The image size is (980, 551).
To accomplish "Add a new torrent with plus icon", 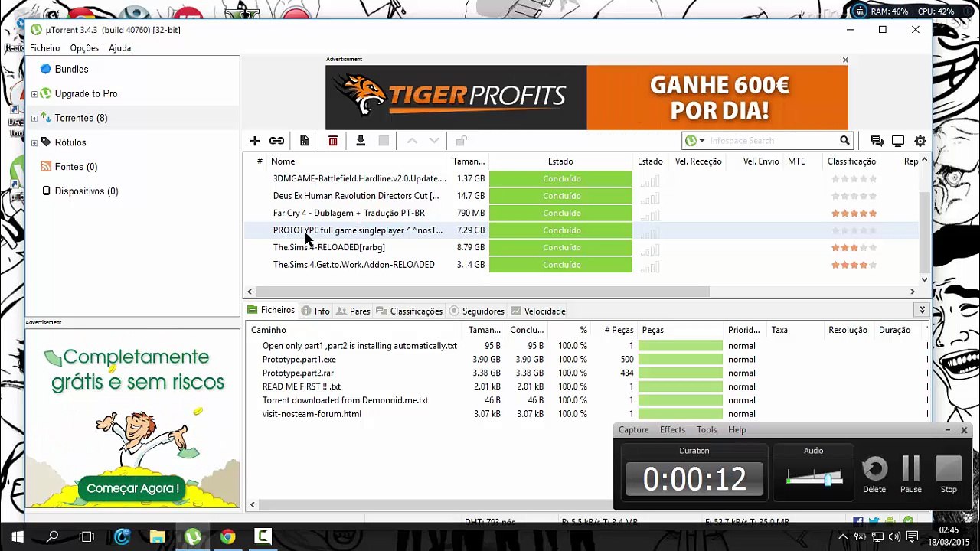I will click(255, 141).
